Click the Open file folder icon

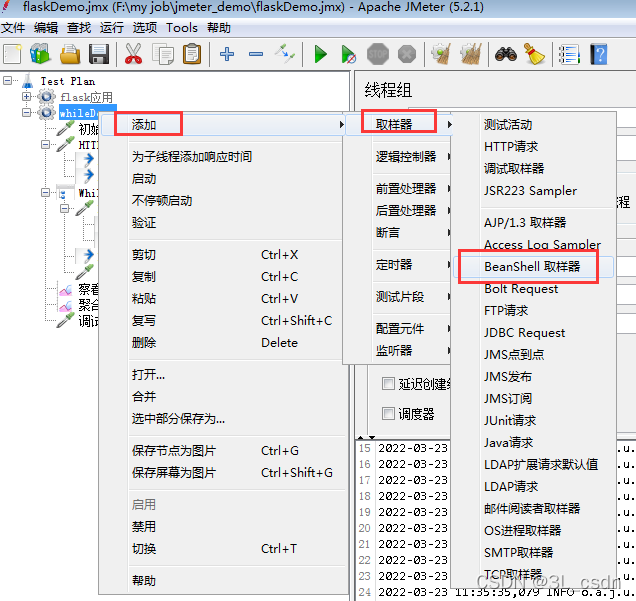[x=70, y=54]
